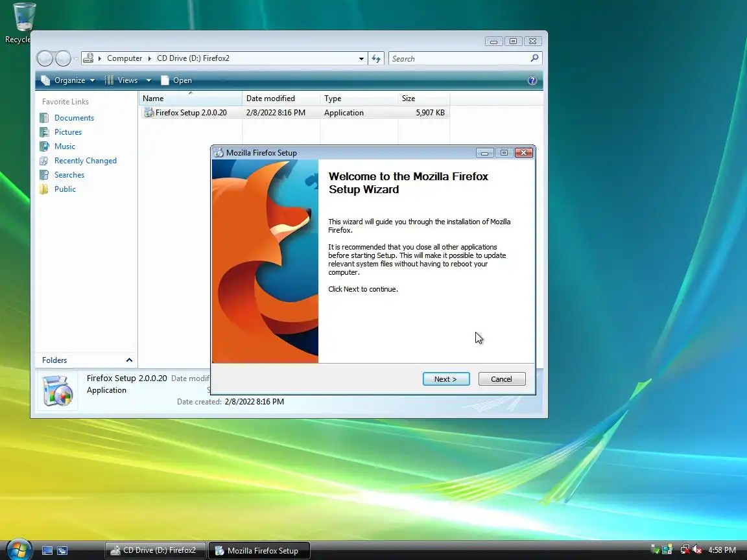747x560 pixels.
Task: Maximize the Explorer CD Drive window
Action: coord(513,41)
